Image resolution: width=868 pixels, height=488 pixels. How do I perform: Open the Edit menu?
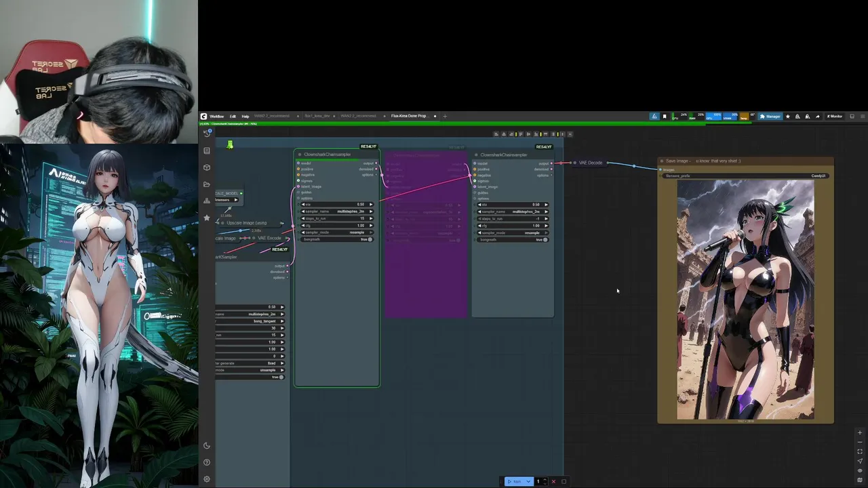pos(233,117)
